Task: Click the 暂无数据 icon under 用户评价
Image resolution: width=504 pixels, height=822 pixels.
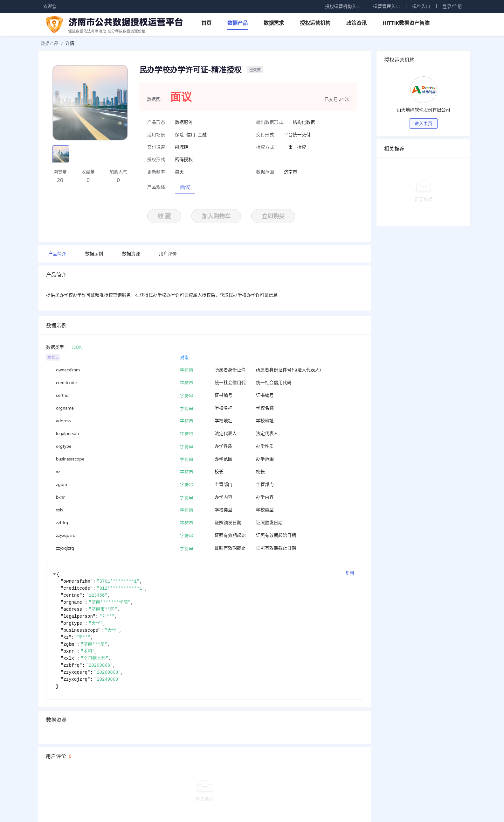Action: pos(204,786)
